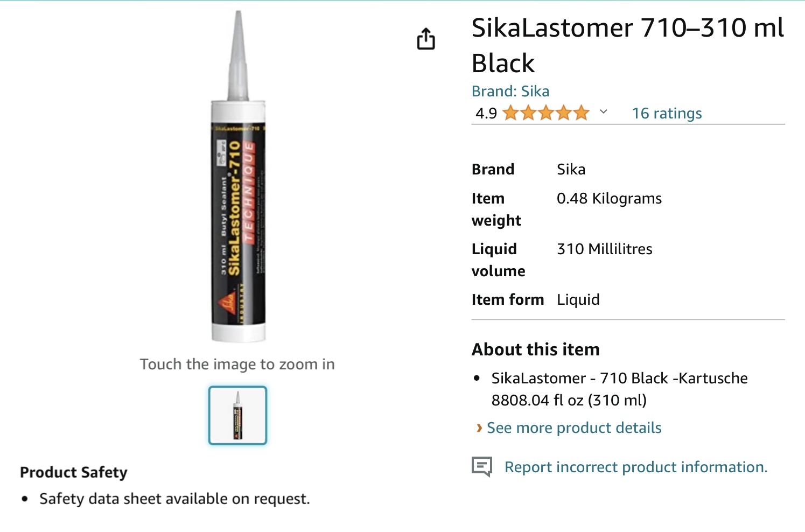Open See more product details
This screenshot has width=805, height=532.
(574, 428)
